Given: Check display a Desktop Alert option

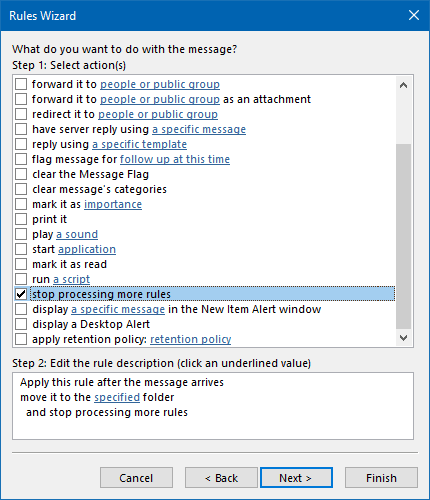Looking at the screenshot, I should (x=21, y=324).
